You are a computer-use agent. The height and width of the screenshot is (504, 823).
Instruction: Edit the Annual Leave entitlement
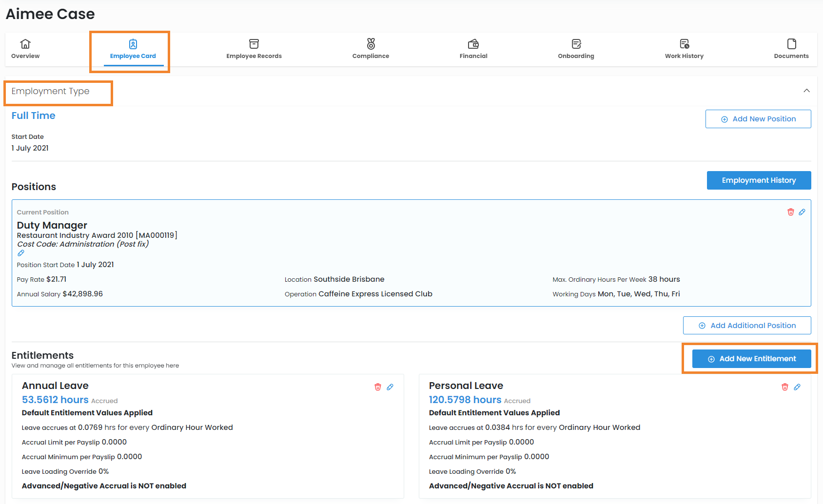[390, 387]
